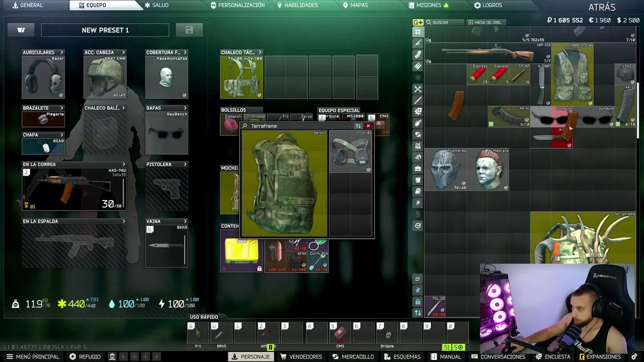Click the character face icon beside Refugio
This screenshot has height=362, width=644.
coord(112,356)
